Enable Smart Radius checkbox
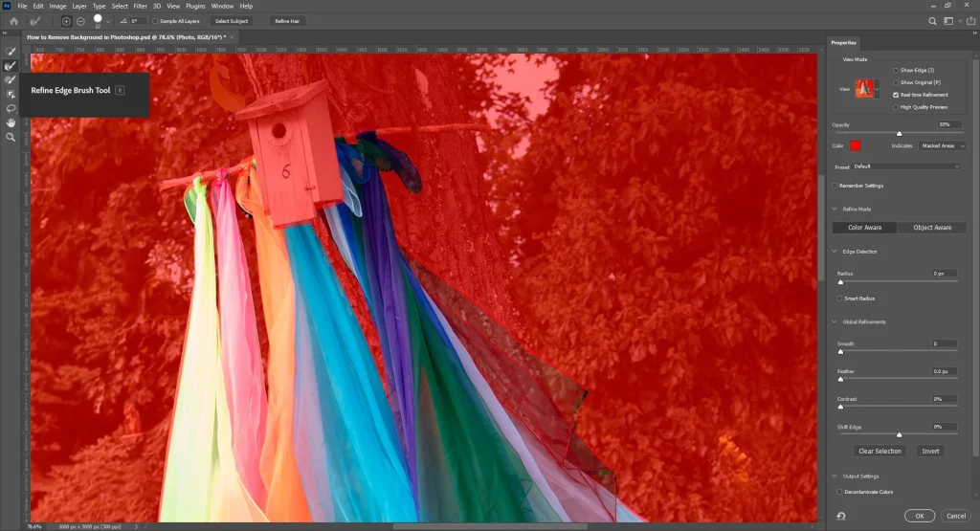This screenshot has height=531, width=980. [x=840, y=299]
